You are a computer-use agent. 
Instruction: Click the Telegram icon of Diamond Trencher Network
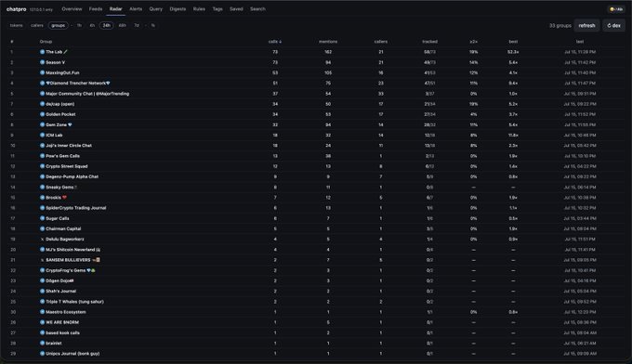(42, 84)
